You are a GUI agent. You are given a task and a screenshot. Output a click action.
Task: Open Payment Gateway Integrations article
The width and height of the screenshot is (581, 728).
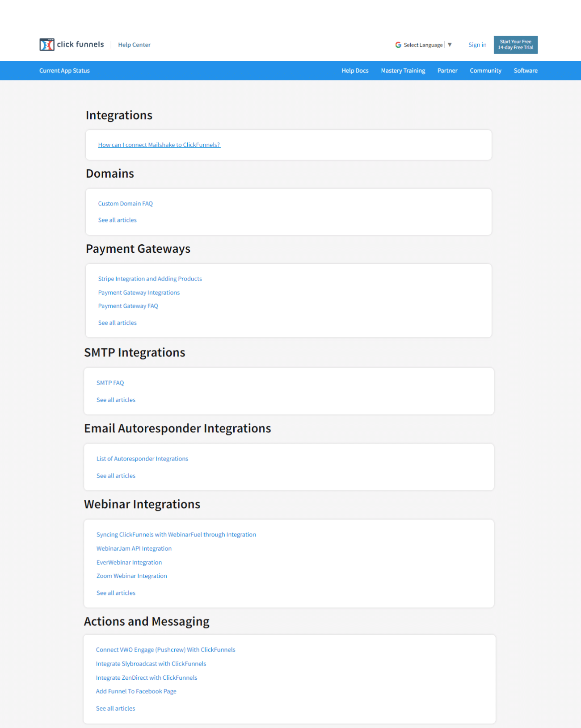click(139, 293)
